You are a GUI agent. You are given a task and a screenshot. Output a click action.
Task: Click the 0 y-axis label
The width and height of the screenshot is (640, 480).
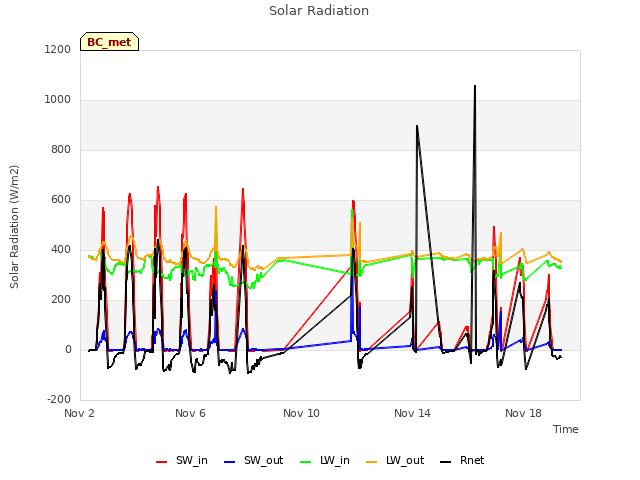pyautogui.click(x=68, y=349)
